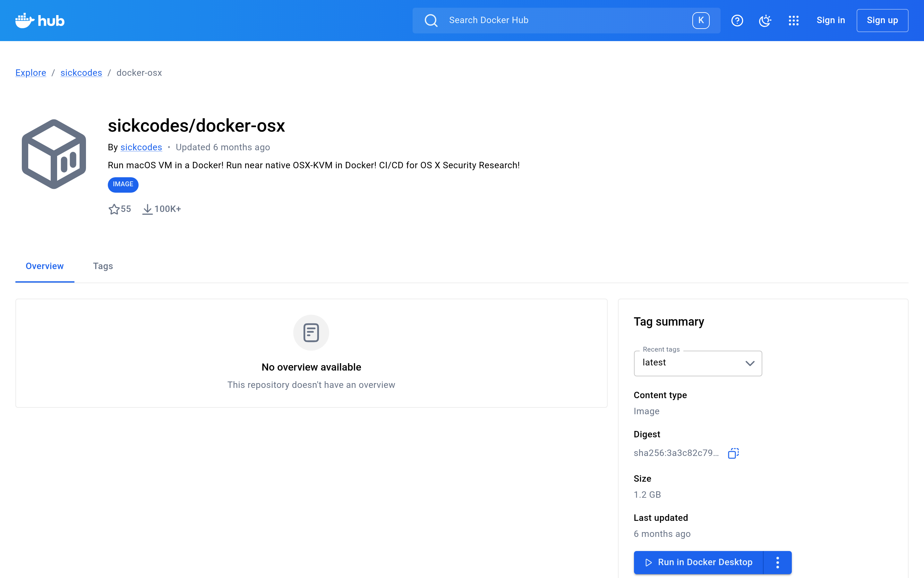
Task: Click the Content type 'Image' value
Action: (x=646, y=411)
